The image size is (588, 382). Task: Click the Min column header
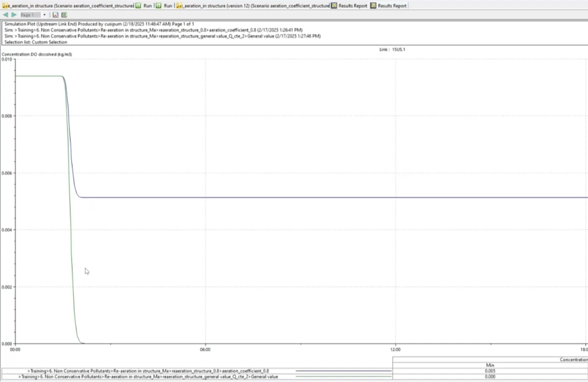tap(490, 365)
